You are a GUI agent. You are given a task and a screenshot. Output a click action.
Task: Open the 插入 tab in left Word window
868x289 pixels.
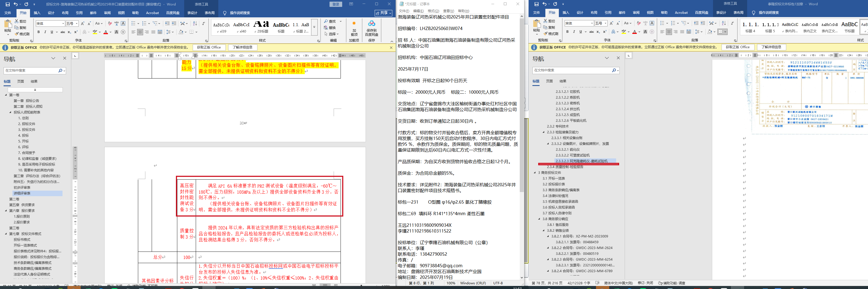click(x=37, y=13)
